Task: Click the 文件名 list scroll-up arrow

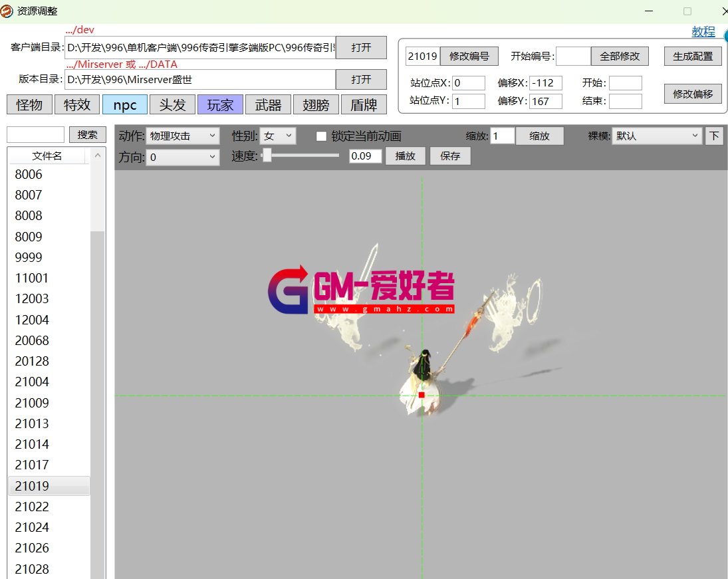Action: point(98,156)
